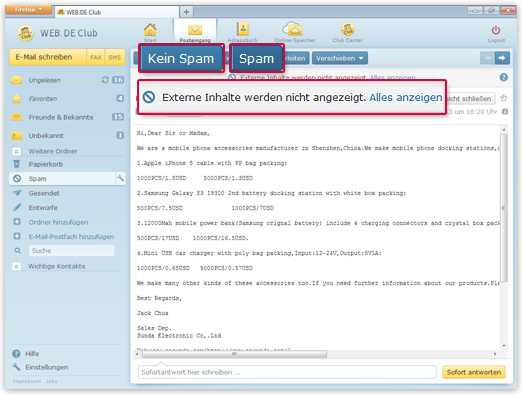
Task: Refresh the Ungelesen folder with the reload icon
Action: [x=105, y=80]
